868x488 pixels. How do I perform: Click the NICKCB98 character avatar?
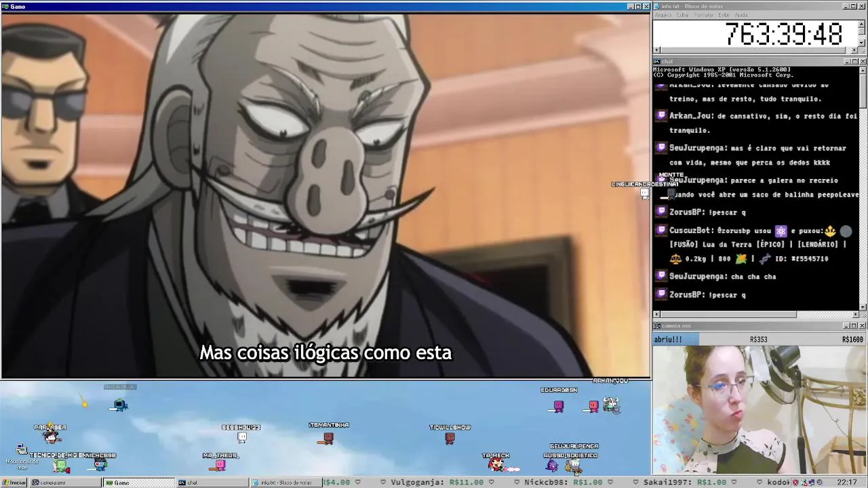(100, 465)
